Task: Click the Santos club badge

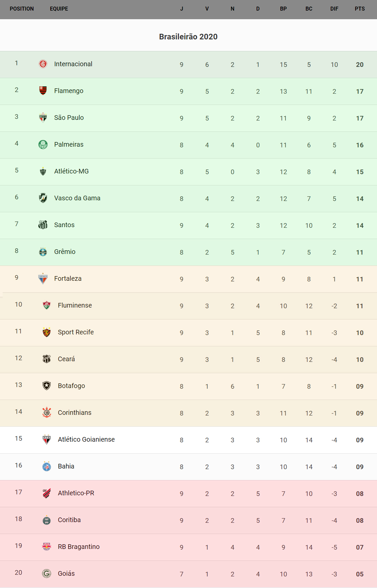Action: point(43,225)
